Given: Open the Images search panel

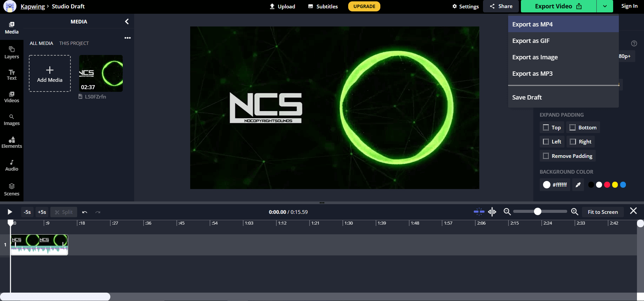Looking at the screenshot, I should pos(12,120).
